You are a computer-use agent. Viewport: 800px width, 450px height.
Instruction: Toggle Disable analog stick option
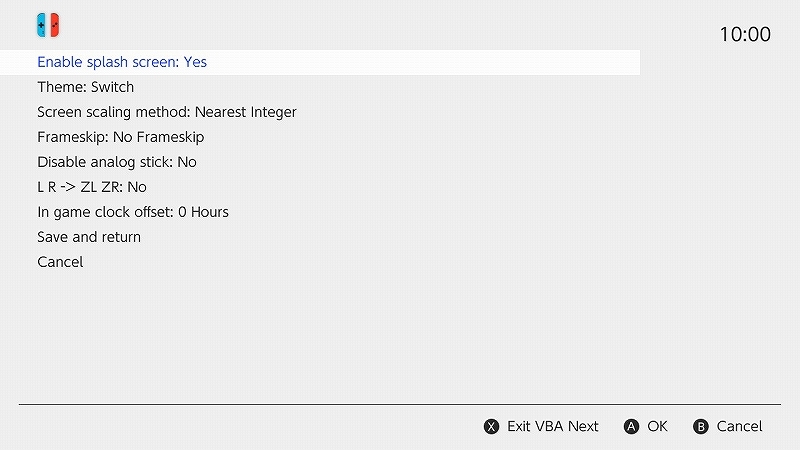pos(117,162)
